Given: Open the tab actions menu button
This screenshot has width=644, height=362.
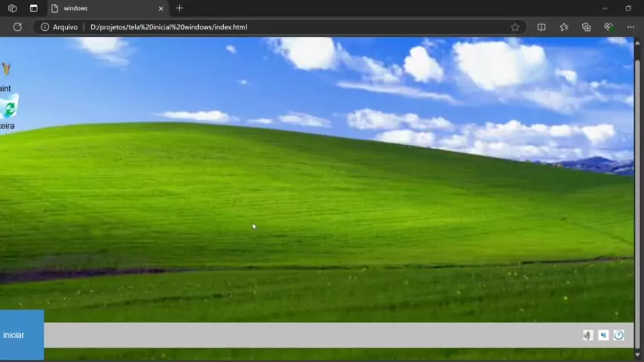Looking at the screenshot, I should pos(33,8).
